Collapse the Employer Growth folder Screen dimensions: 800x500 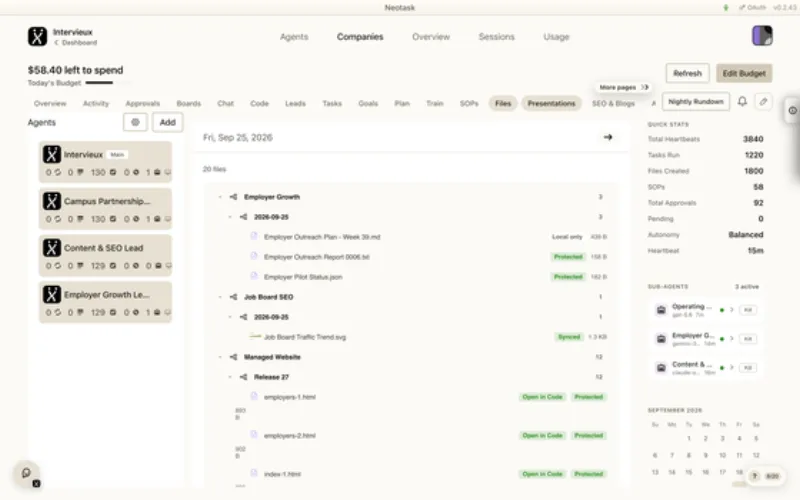coord(220,197)
